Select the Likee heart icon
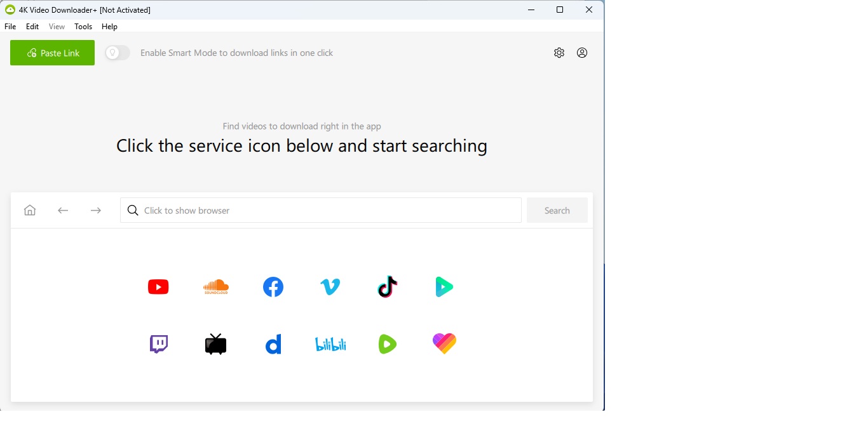868x445 pixels. [444, 343]
